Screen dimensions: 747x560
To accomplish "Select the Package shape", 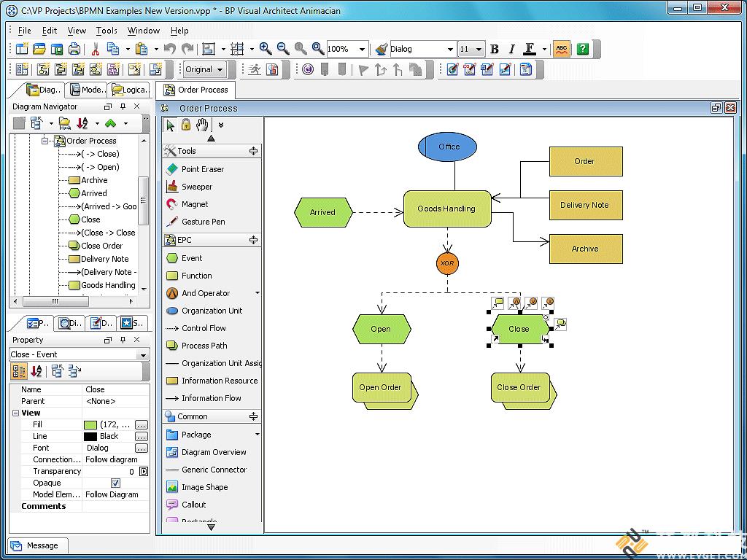I will pos(188,435).
